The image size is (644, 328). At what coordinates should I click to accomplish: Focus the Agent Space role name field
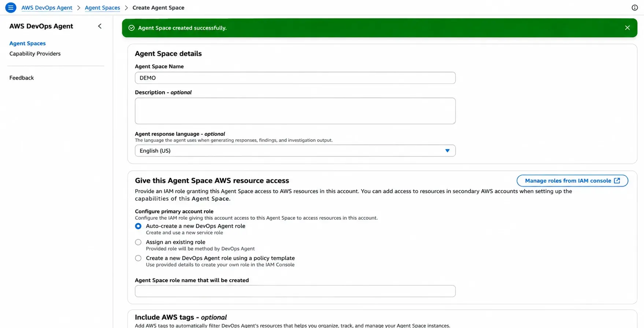[x=295, y=291]
